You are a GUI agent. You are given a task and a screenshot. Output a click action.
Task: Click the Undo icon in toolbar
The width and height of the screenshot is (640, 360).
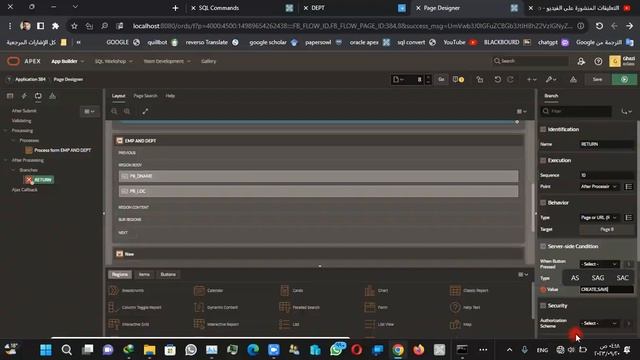(x=497, y=80)
